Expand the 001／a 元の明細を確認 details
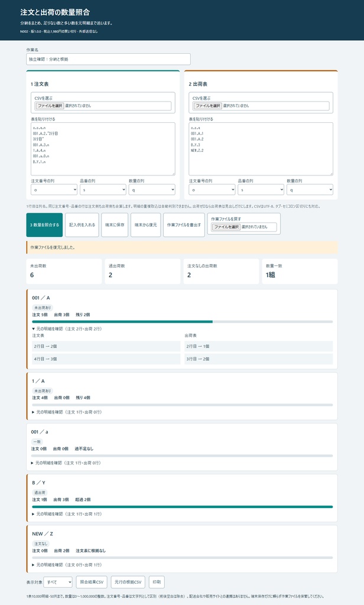Screen dimensions: 364x605 66,463
